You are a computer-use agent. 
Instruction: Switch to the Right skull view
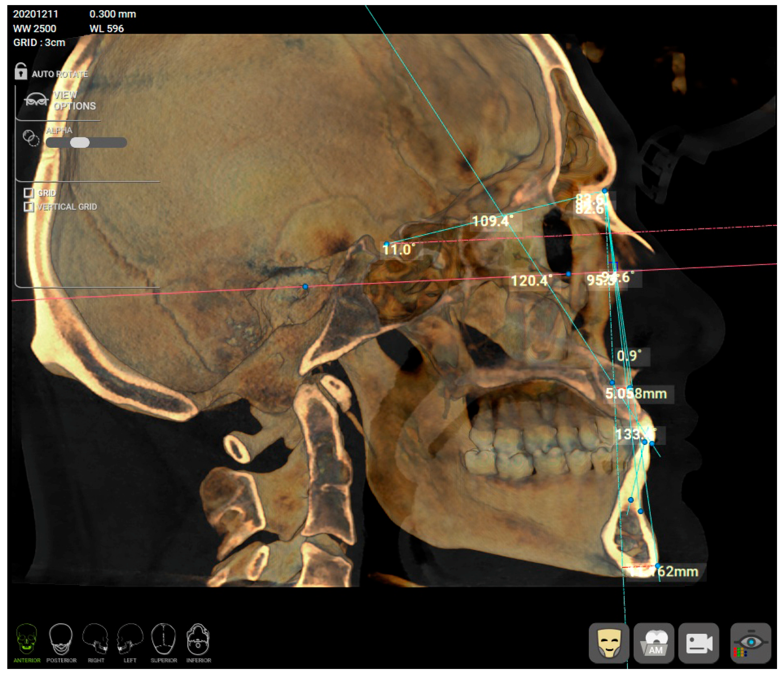click(96, 640)
